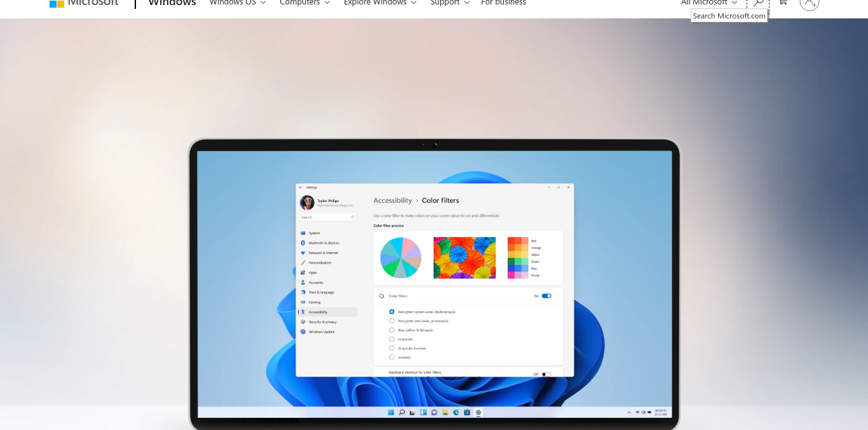Open Windows Update in Settings sidebar

[327, 332]
